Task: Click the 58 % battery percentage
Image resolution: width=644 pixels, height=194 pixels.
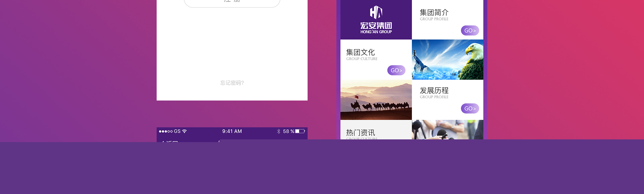Action: click(x=288, y=131)
